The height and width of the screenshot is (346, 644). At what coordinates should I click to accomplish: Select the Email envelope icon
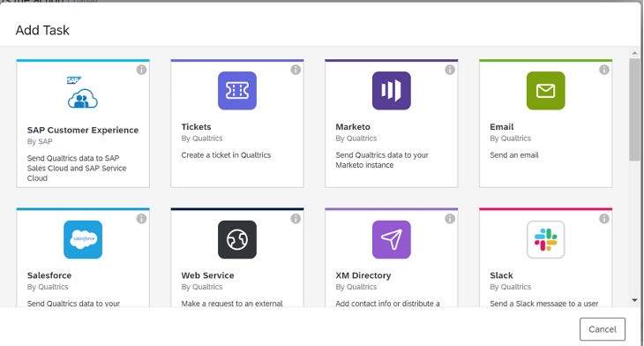(x=545, y=91)
